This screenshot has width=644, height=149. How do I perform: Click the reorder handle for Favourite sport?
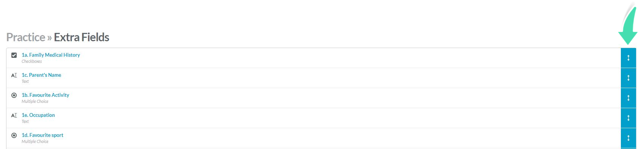click(628, 138)
